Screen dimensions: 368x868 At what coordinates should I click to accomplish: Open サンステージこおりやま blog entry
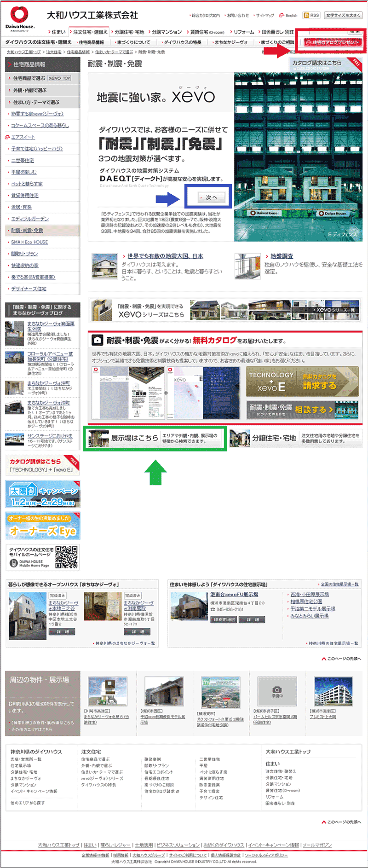pyautogui.click(x=50, y=436)
